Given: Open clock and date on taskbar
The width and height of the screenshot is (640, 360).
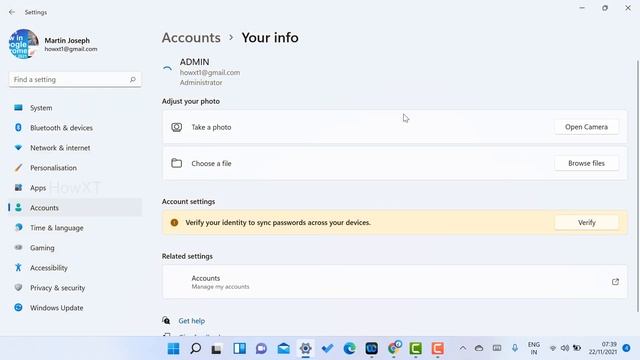Looking at the screenshot, I should 602,348.
